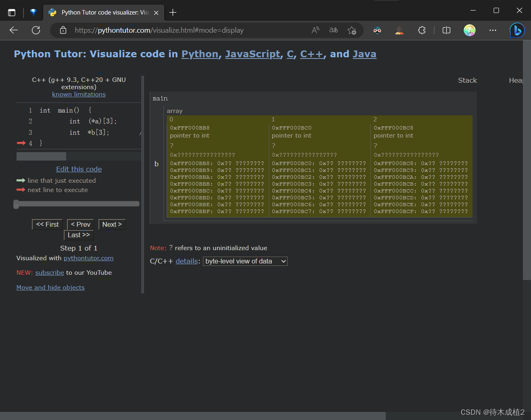The width and height of the screenshot is (531, 420).
Task: Open tab actions menu icon
Action: click(x=12, y=13)
